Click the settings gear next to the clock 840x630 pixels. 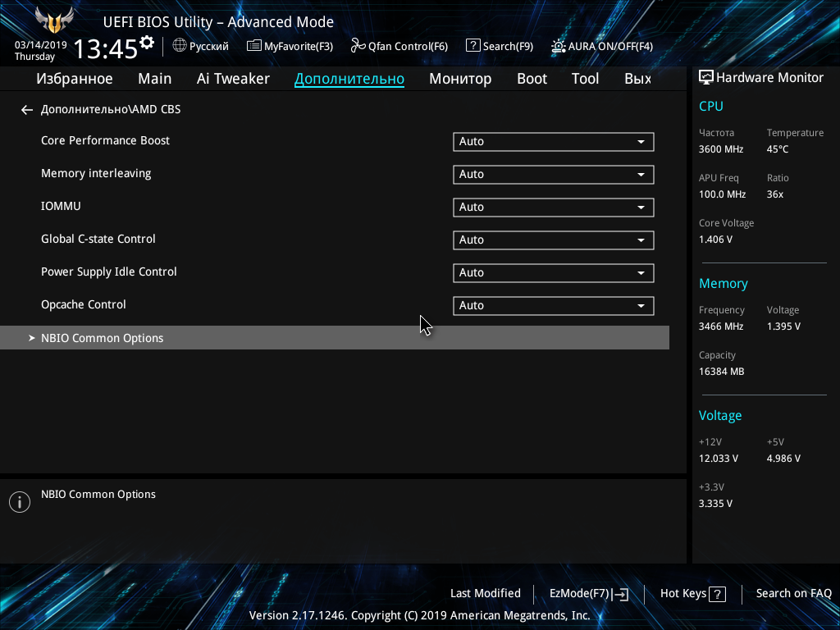147,43
